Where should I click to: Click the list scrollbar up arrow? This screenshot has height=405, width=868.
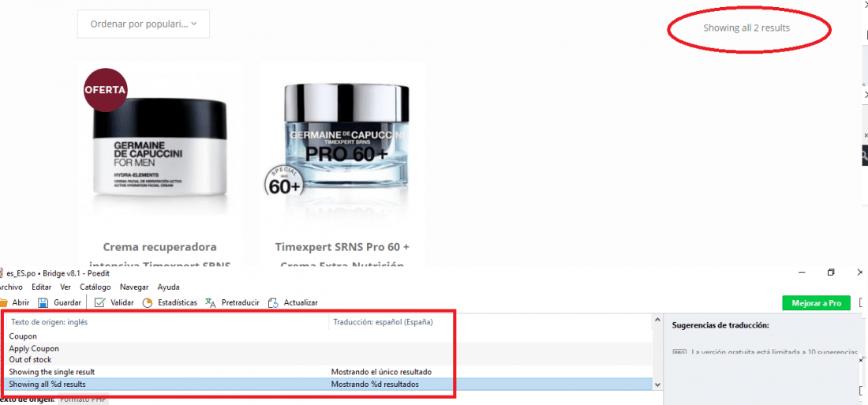657,320
